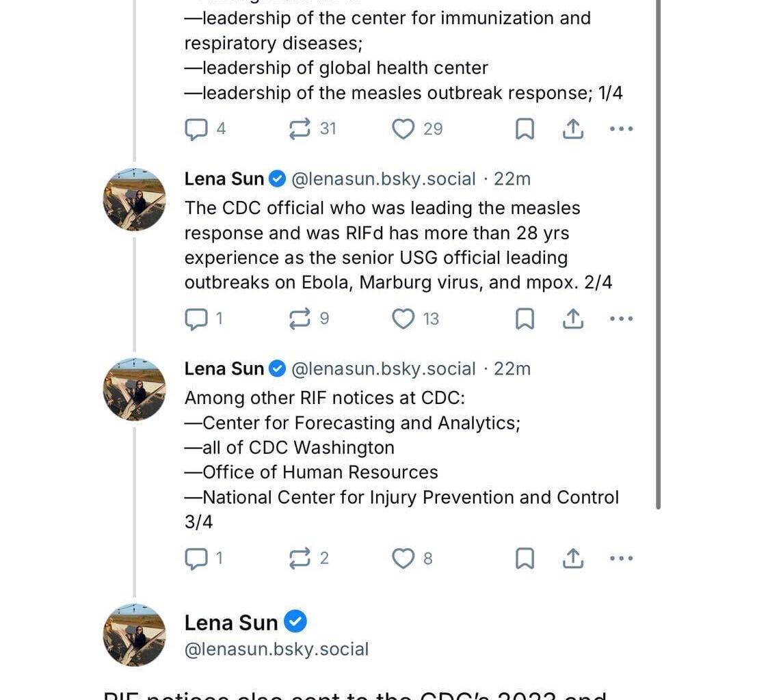Reply to the 3/4 RIF notices post
Image resolution: width=768 pixels, height=700 pixels.
196,559
